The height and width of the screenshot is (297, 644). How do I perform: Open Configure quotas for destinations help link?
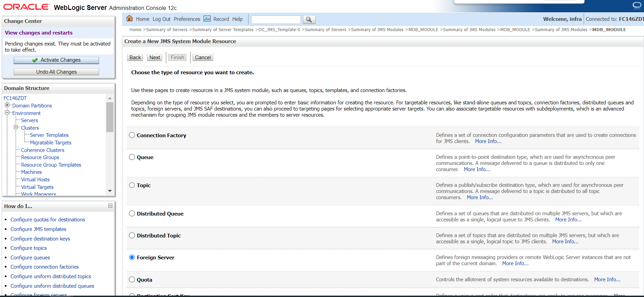pyautogui.click(x=48, y=220)
